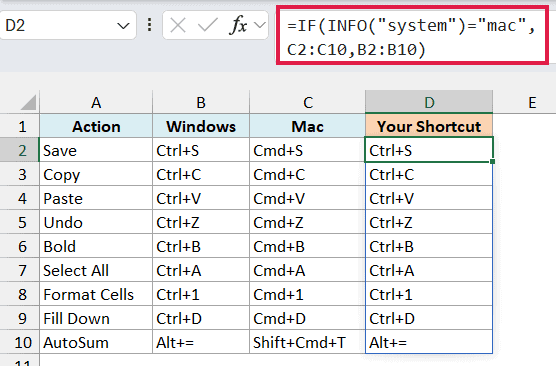The width and height of the screenshot is (556, 366).
Task: Select column A header
Action: (96, 102)
